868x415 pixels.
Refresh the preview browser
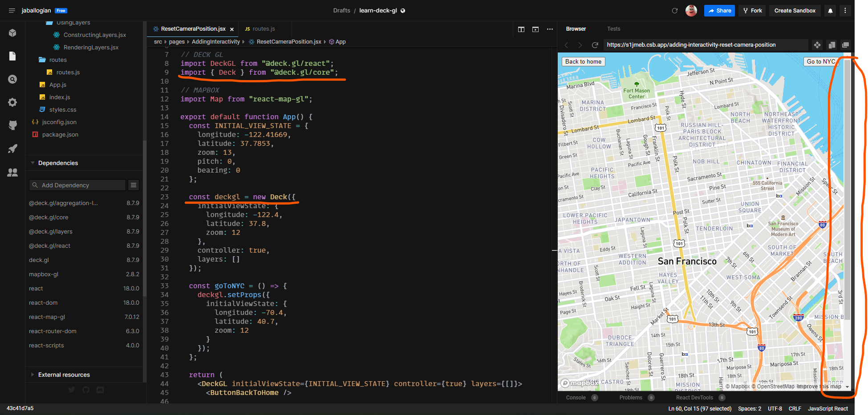pos(595,45)
